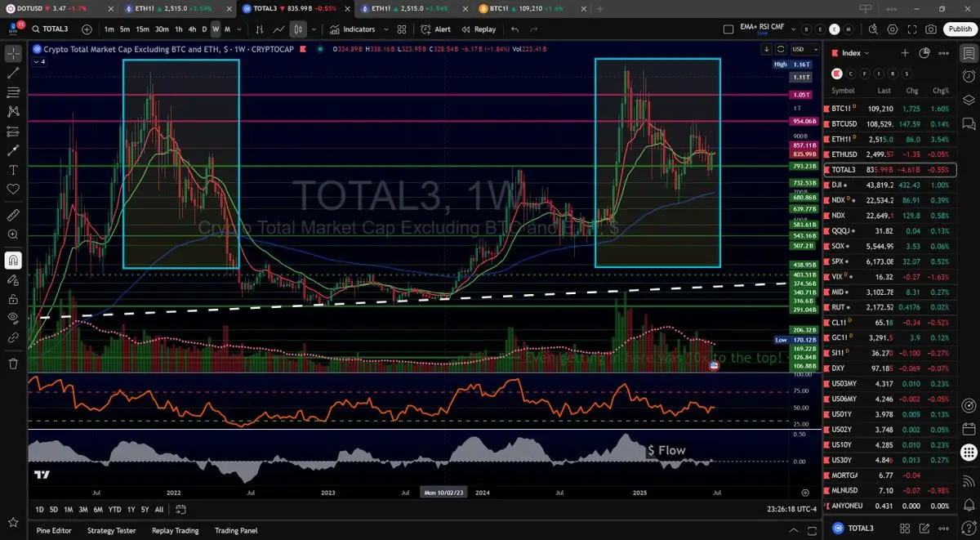Click the Publish button
This screenshot has height=540, width=980.
click(x=960, y=29)
